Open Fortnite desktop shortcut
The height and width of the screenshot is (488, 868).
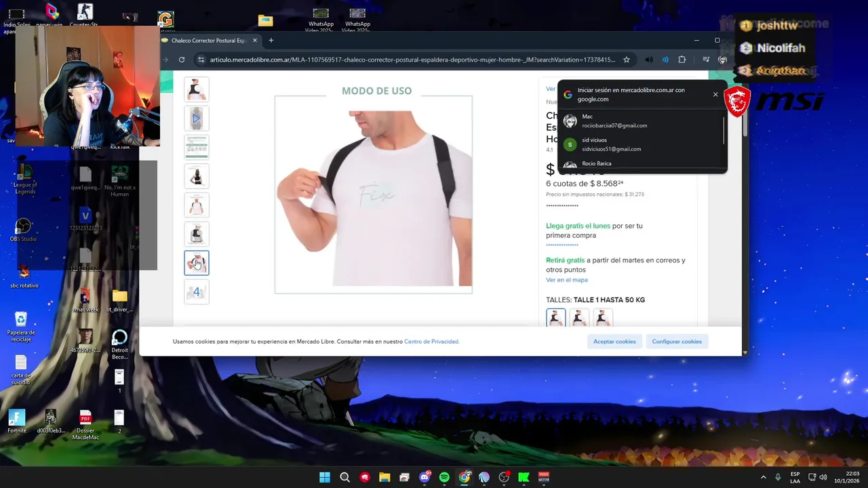[17, 422]
